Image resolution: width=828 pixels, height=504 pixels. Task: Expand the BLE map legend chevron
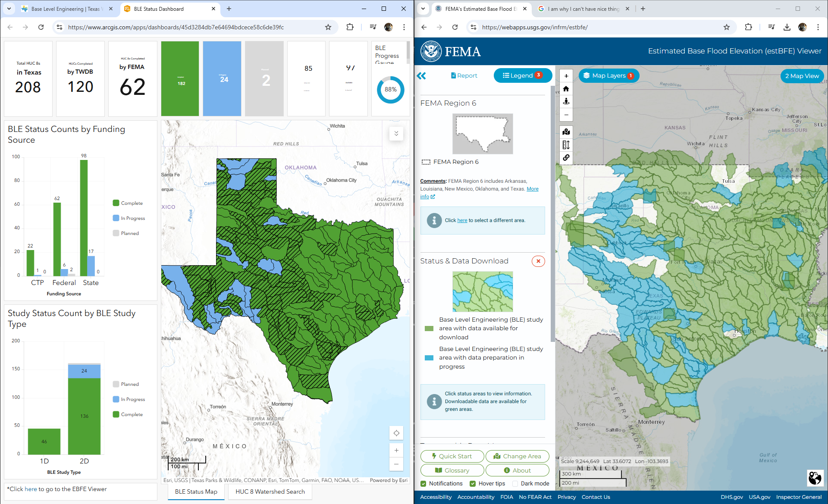(396, 133)
